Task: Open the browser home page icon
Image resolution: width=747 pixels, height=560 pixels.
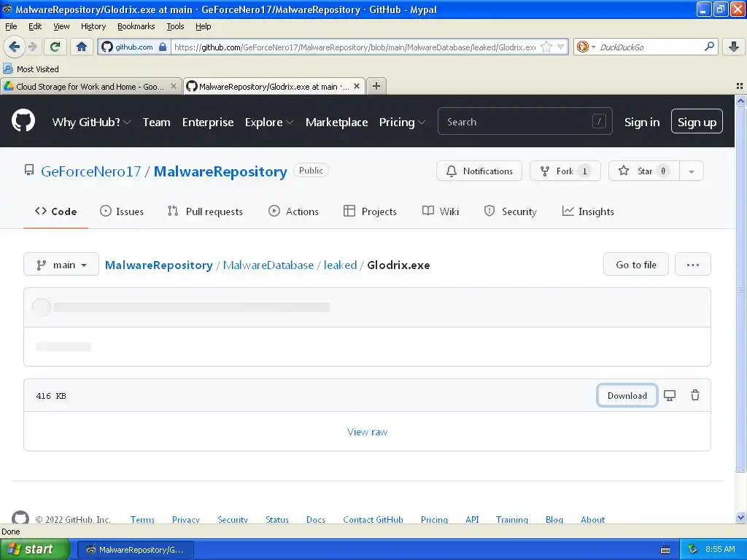Action: (82, 47)
